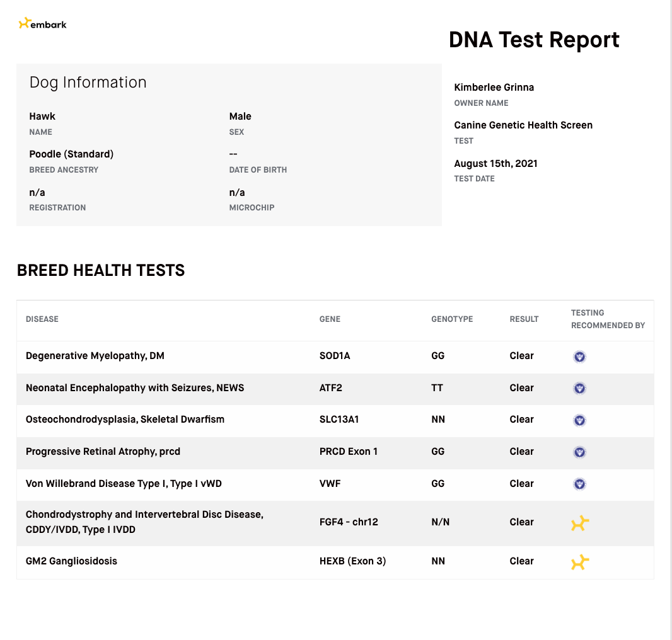Click owner name Kimberlee Grinna
This screenshot has width=672, height=640.
[494, 88]
